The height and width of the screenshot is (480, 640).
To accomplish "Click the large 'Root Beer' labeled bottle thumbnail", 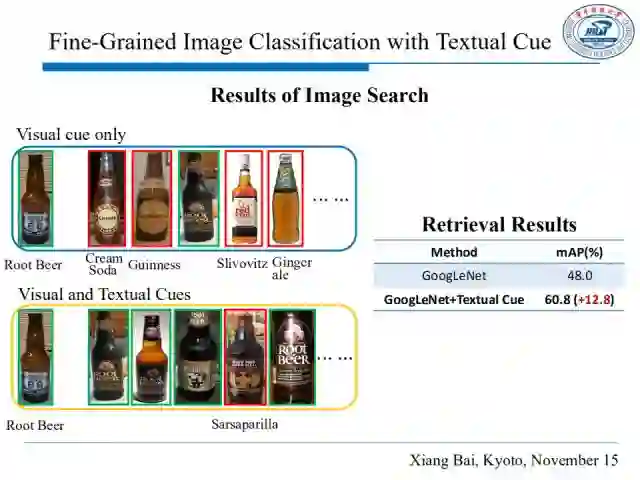I will 292,357.
